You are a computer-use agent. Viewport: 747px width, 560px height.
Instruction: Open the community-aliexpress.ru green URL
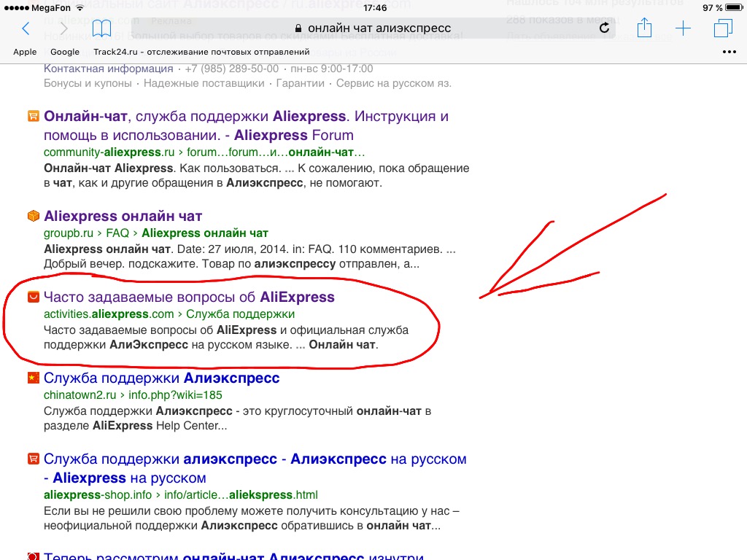(x=204, y=152)
